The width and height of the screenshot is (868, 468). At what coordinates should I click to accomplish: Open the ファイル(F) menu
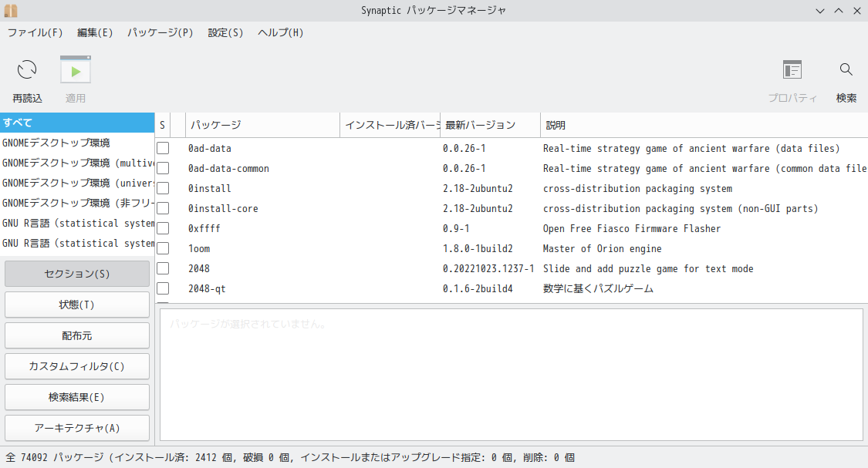click(x=35, y=32)
